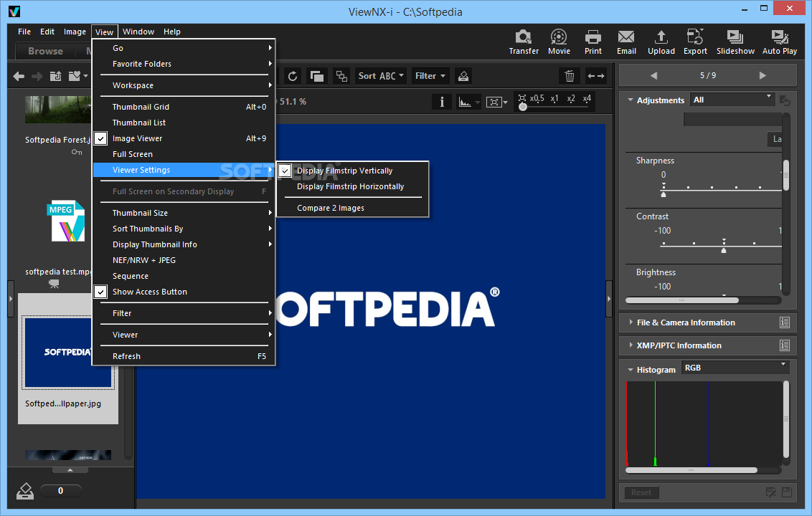Select Full Screen menu entry
Screen dimensions: 812x516
point(184,154)
